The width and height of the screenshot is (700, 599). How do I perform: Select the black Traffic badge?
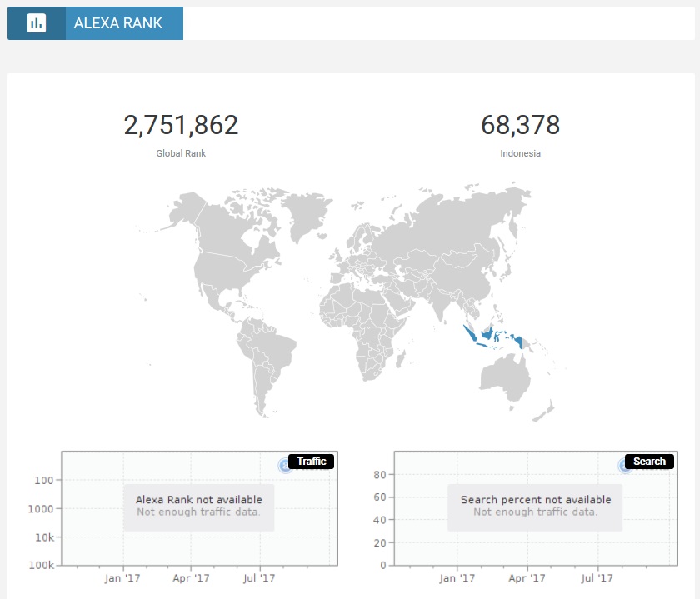click(311, 461)
